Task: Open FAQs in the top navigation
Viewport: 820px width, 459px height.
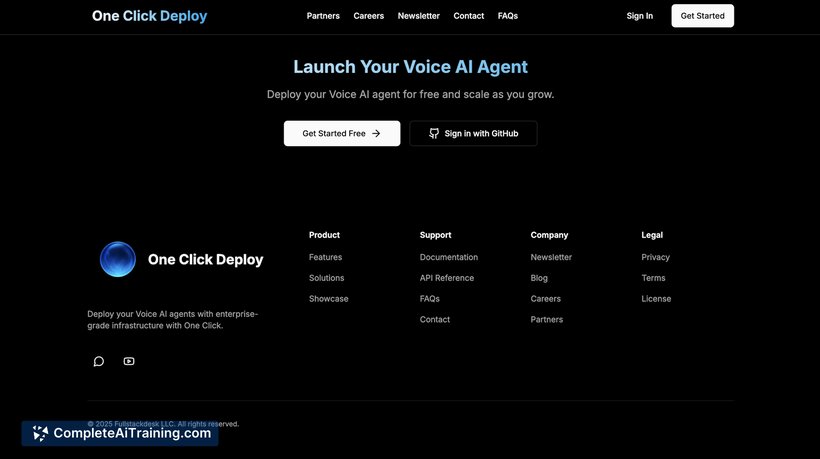Action: (508, 16)
